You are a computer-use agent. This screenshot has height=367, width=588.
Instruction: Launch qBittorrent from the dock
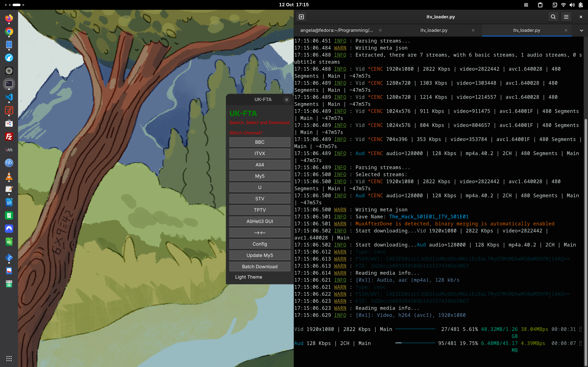coord(9,163)
